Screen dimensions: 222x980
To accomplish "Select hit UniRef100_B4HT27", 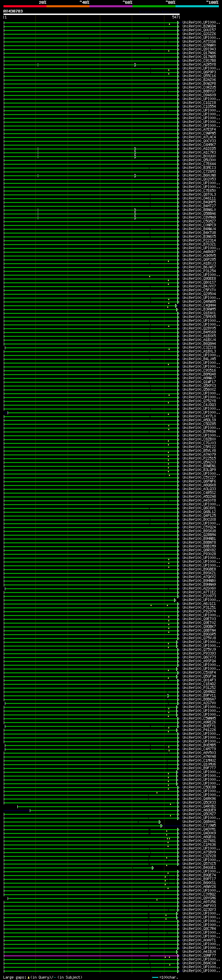I will (x=199, y=206).
